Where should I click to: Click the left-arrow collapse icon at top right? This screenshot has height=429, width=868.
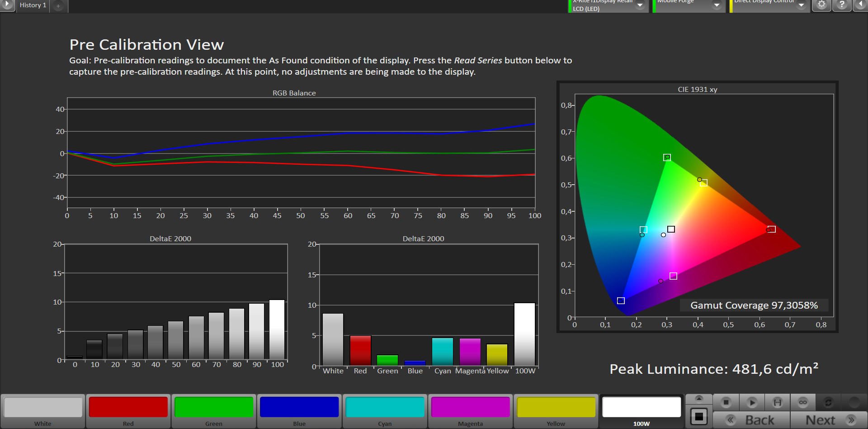pyautogui.click(x=860, y=5)
